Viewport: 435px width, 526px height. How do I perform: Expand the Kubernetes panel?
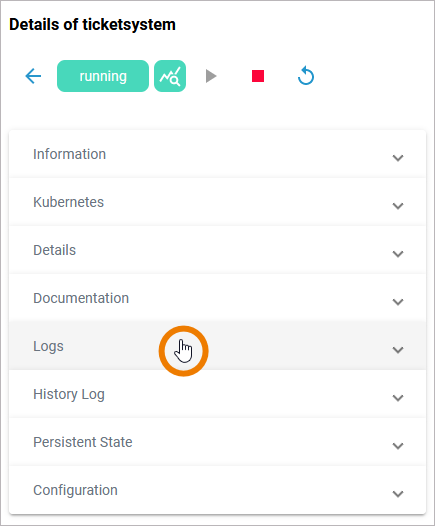[217, 202]
